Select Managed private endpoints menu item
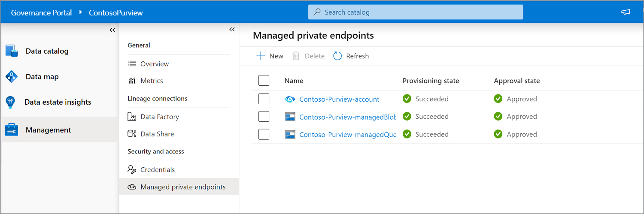Image resolution: width=644 pixels, height=214 pixels. pos(179,187)
